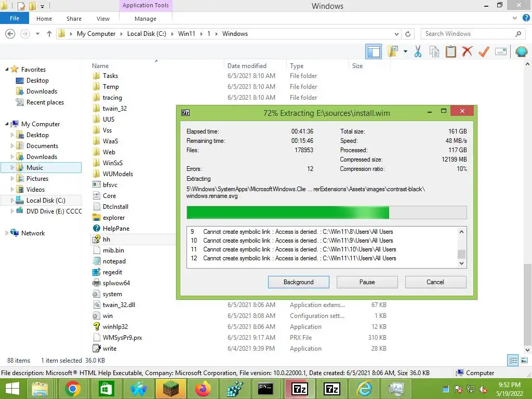Open the Windows Store taskbar icon
Image resolution: width=532 pixels, height=399 pixels.
[106, 389]
